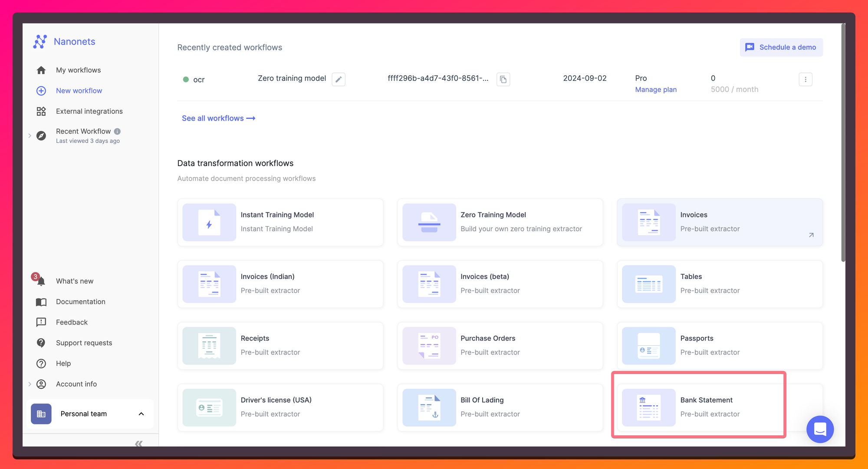
Task: Open the intercom chat bubble
Action: click(x=820, y=430)
